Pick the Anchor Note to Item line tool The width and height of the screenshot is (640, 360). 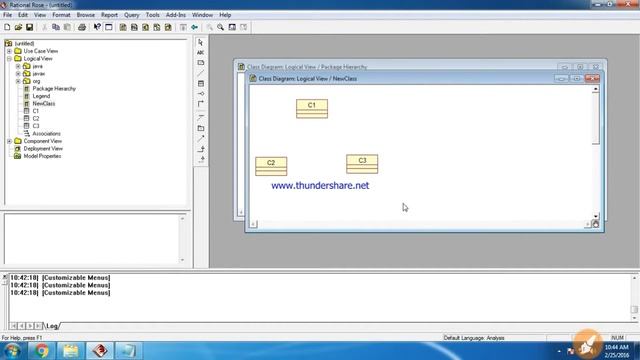point(200,73)
